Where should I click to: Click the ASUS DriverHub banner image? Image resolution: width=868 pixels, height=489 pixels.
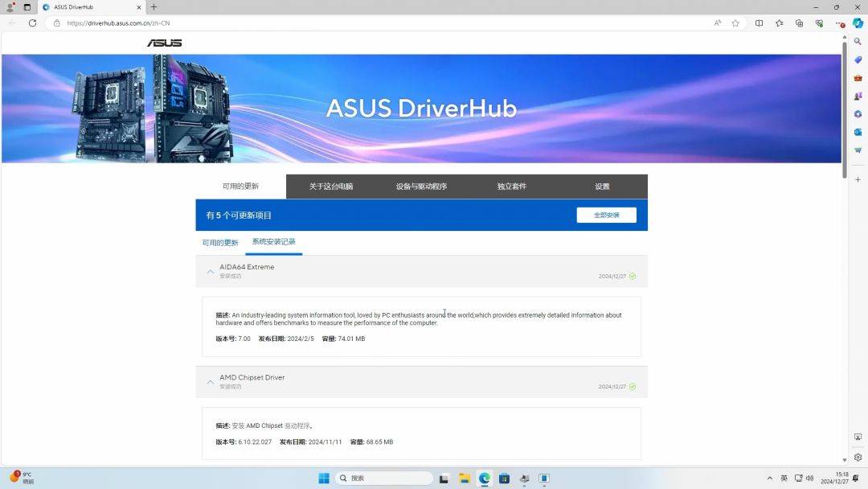[421, 109]
